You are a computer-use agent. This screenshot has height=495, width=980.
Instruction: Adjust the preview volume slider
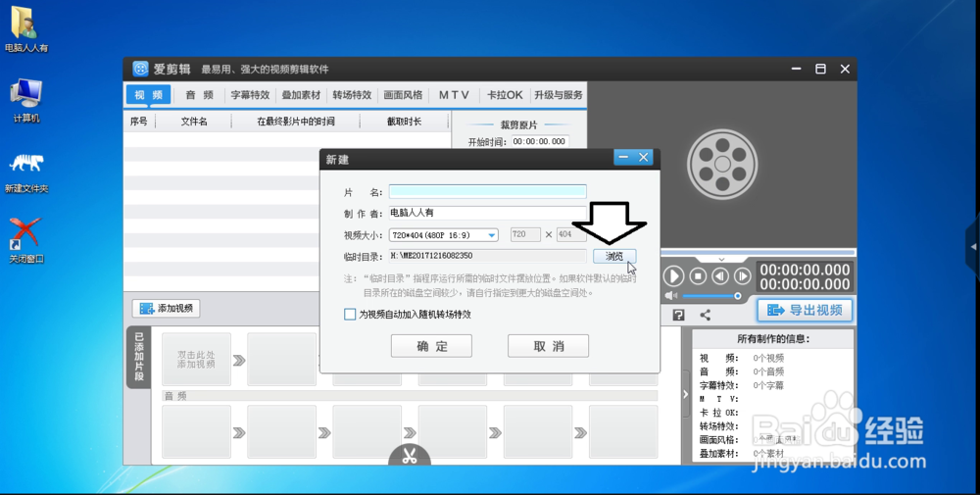pos(711,296)
